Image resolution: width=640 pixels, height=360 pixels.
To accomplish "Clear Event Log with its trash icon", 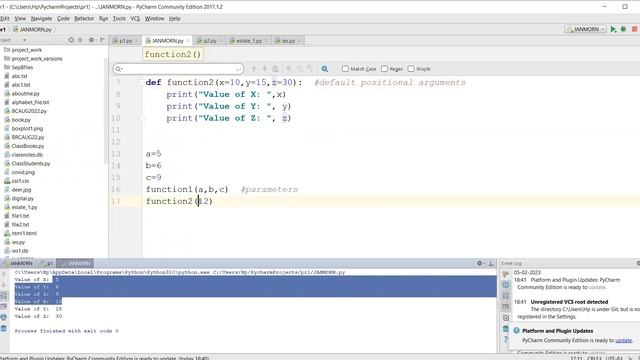I will click(x=506, y=329).
